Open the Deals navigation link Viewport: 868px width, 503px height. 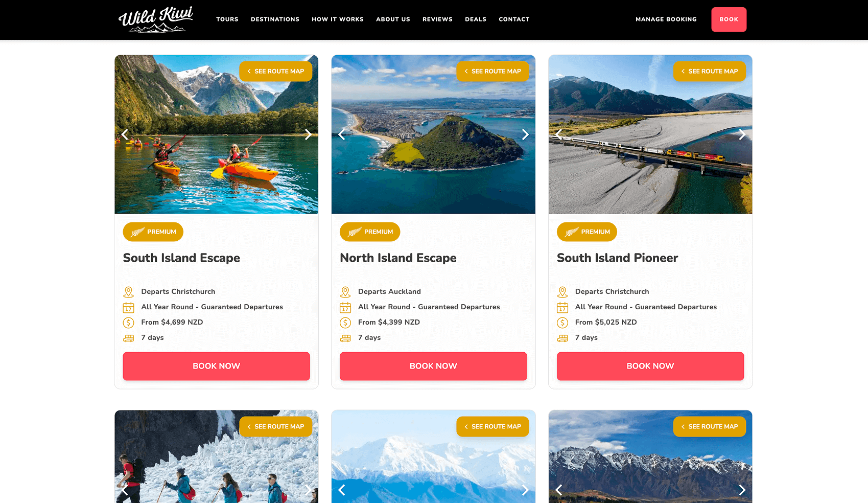(x=476, y=19)
